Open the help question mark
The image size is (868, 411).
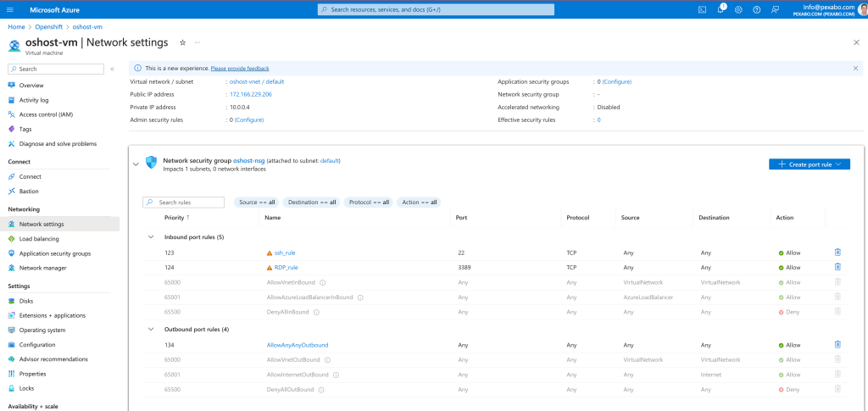pyautogui.click(x=757, y=10)
